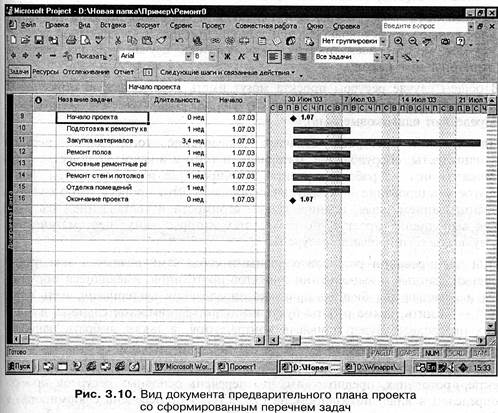Click the Print icon
This screenshot has width=498, height=413.
click(71, 41)
